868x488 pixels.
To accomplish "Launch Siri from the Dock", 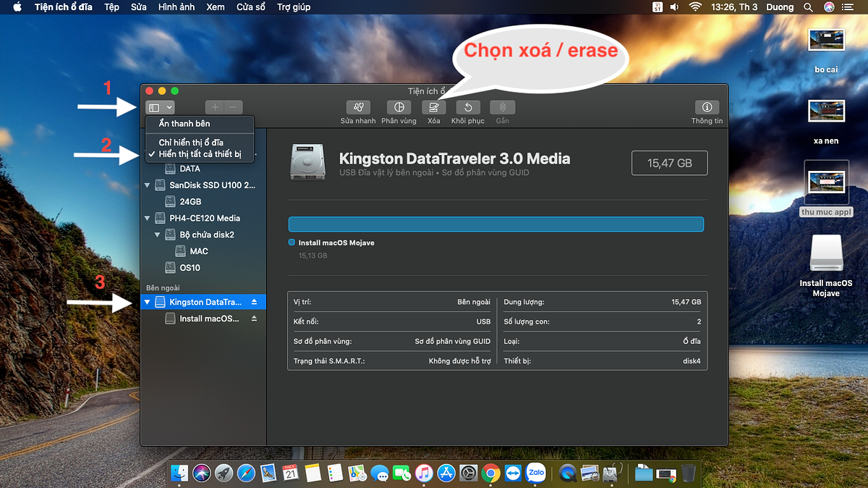I will (x=202, y=474).
